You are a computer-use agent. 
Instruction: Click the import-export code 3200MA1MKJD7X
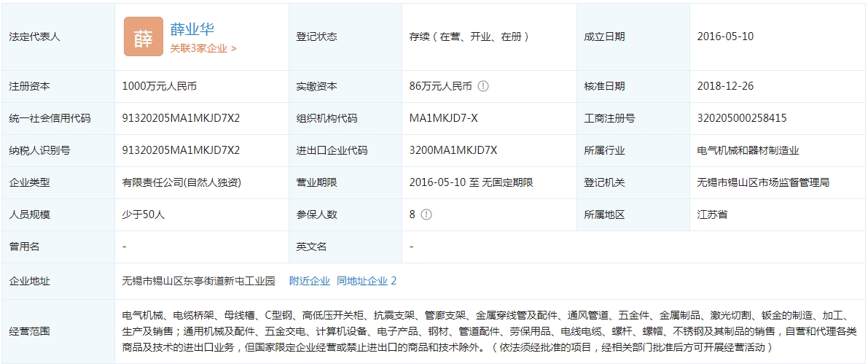pyautogui.click(x=453, y=150)
